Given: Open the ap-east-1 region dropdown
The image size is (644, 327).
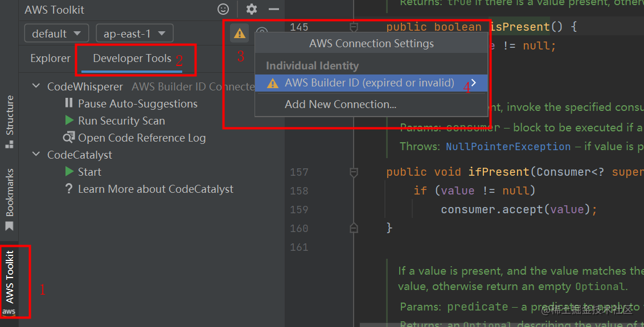Looking at the screenshot, I should [x=134, y=33].
